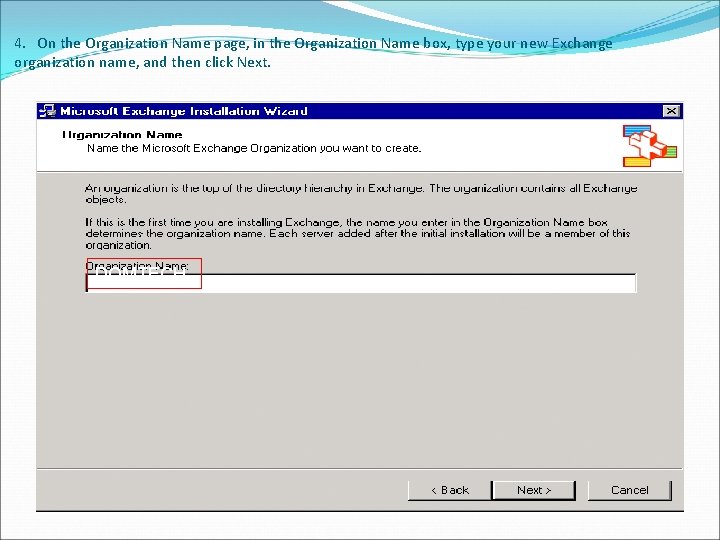Click the 'If this is the first time' paragraph
This screenshot has height=540, width=720.
click(358, 233)
